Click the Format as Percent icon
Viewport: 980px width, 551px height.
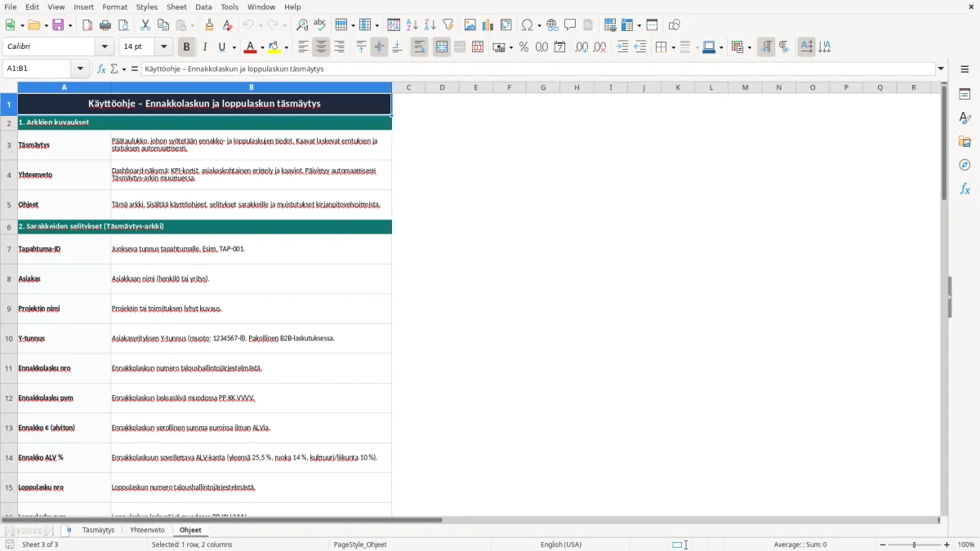coord(523,47)
